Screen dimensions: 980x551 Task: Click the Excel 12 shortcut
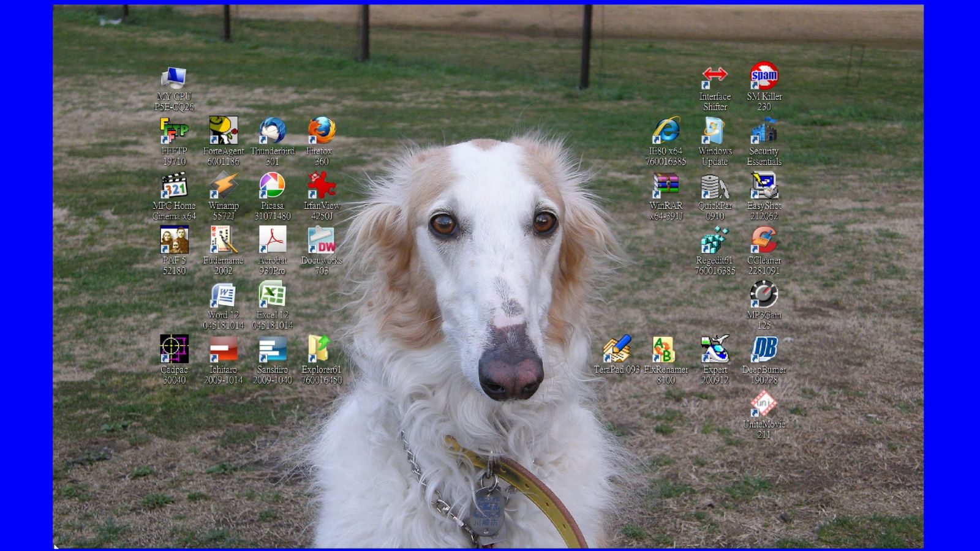tap(273, 295)
